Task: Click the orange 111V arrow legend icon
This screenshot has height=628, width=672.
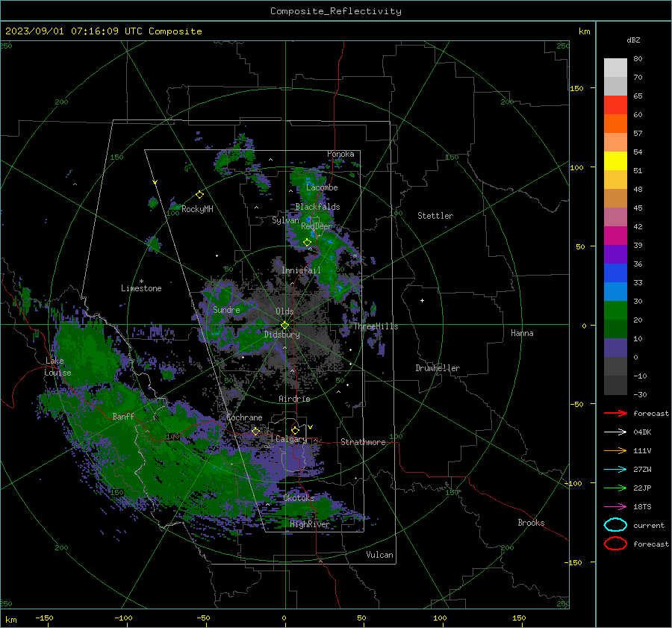Action: tap(615, 450)
